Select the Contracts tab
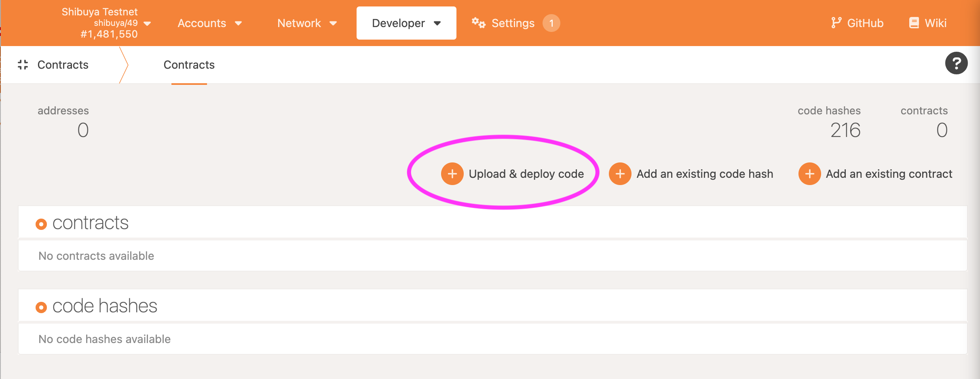 (189, 65)
